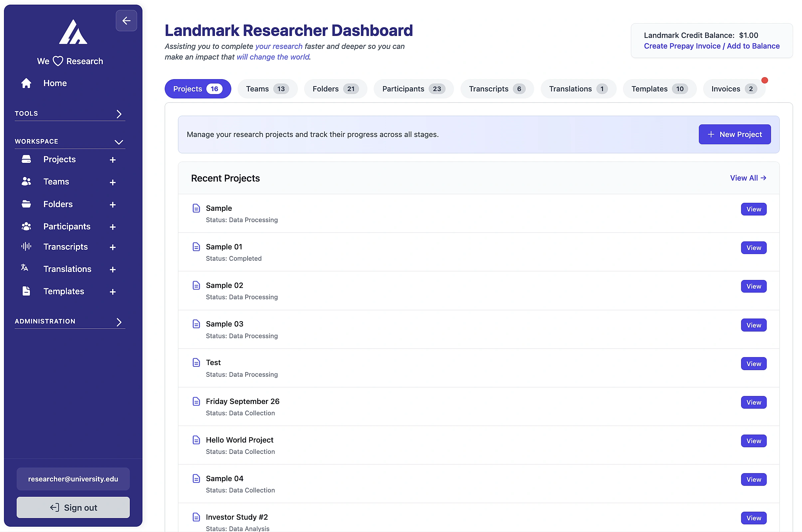This screenshot has height=532, width=802.
Task: Click document icon beside Hello World Project
Action: tap(196, 440)
